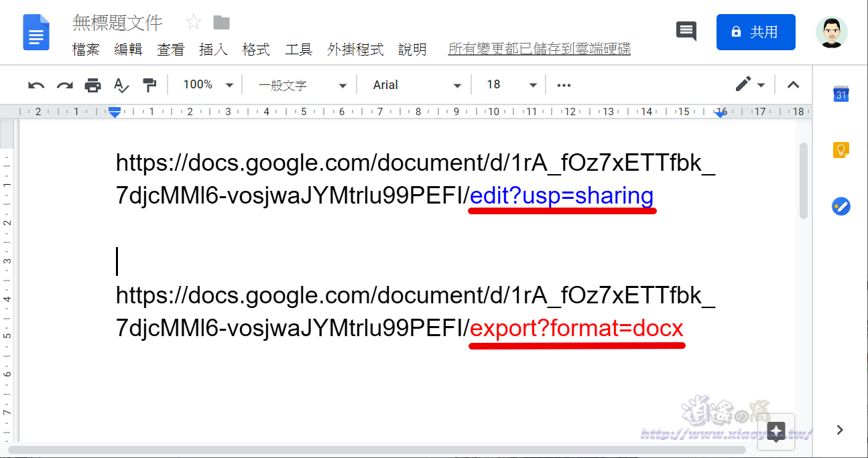Open the 編輯 menu

128,50
